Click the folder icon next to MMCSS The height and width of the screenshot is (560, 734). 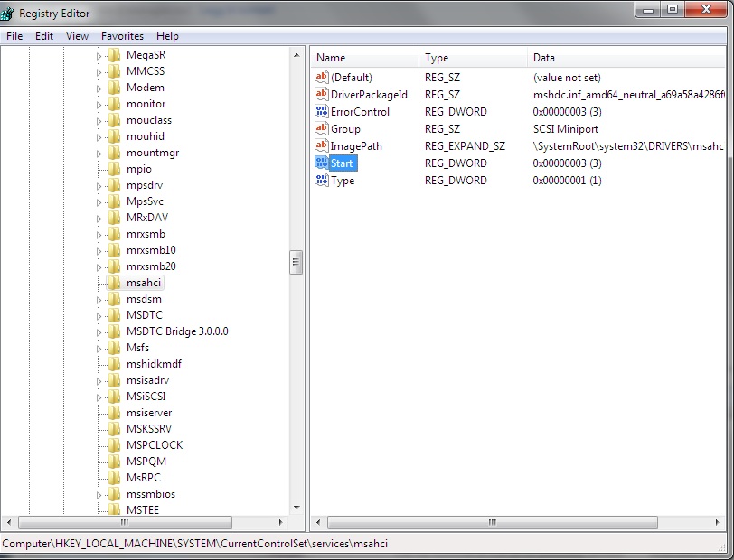coord(114,71)
